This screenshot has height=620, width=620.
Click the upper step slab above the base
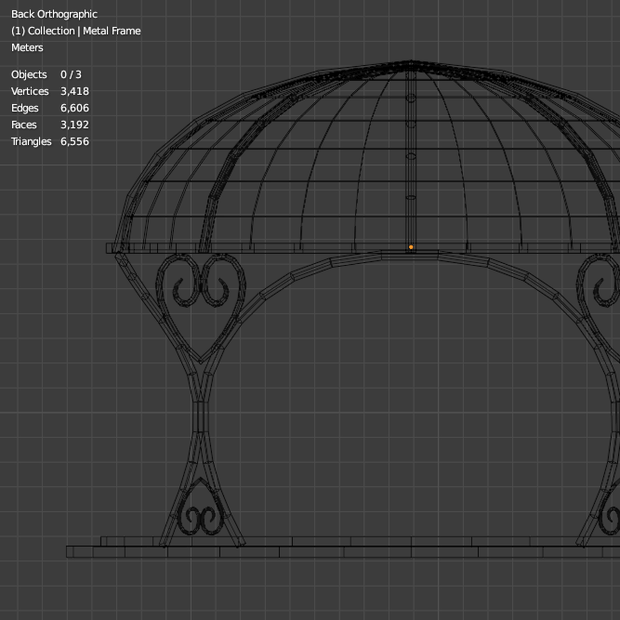pos(360,541)
